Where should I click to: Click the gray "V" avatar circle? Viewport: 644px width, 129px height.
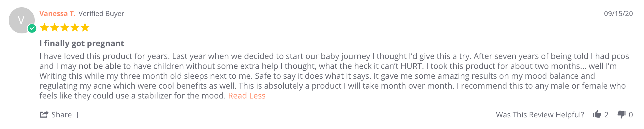point(21,19)
